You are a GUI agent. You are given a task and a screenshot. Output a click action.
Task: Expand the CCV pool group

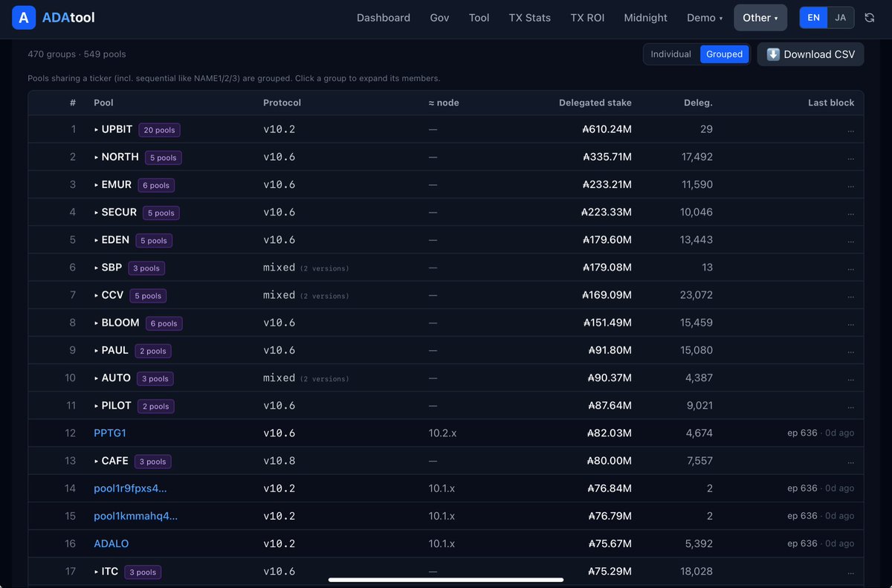click(x=109, y=295)
